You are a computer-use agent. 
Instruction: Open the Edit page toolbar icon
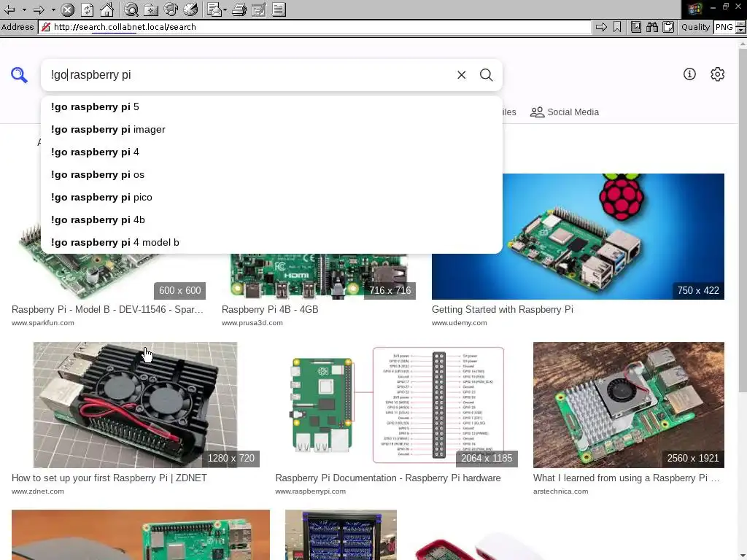(259, 9)
